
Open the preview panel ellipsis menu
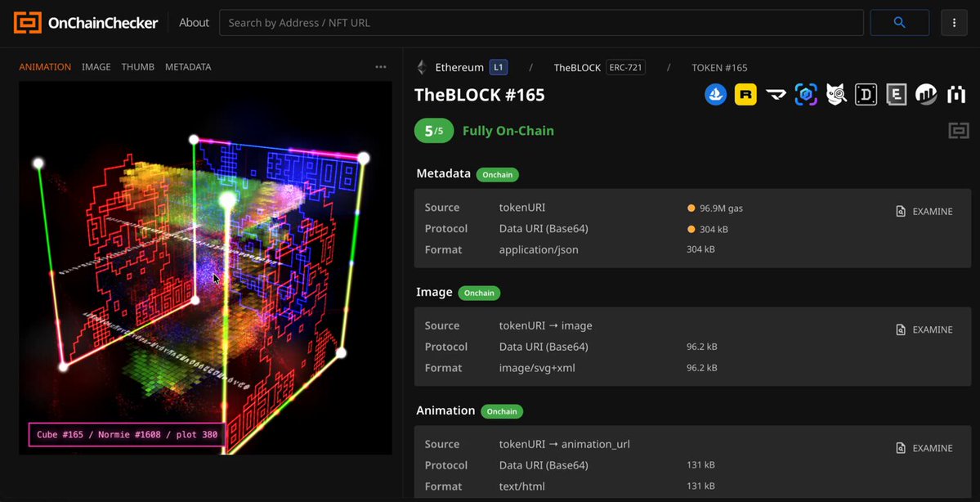point(381,67)
